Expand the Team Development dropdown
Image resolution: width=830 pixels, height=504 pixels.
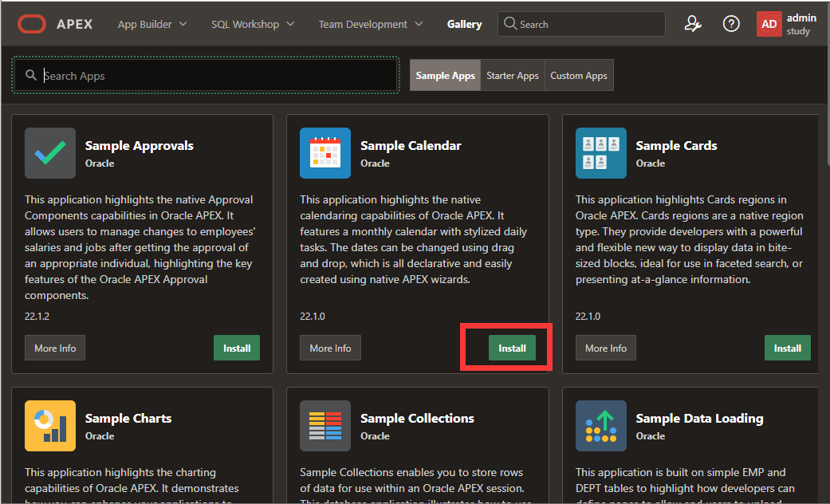coord(371,24)
